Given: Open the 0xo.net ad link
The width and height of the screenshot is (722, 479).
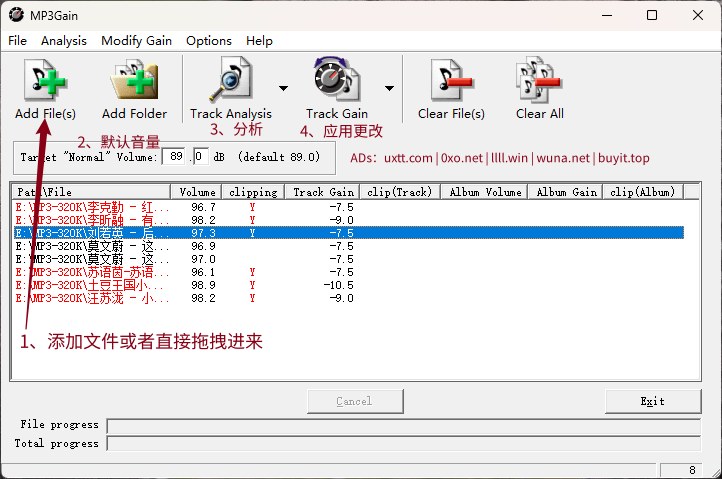Looking at the screenshot, I should pos(461,158).
